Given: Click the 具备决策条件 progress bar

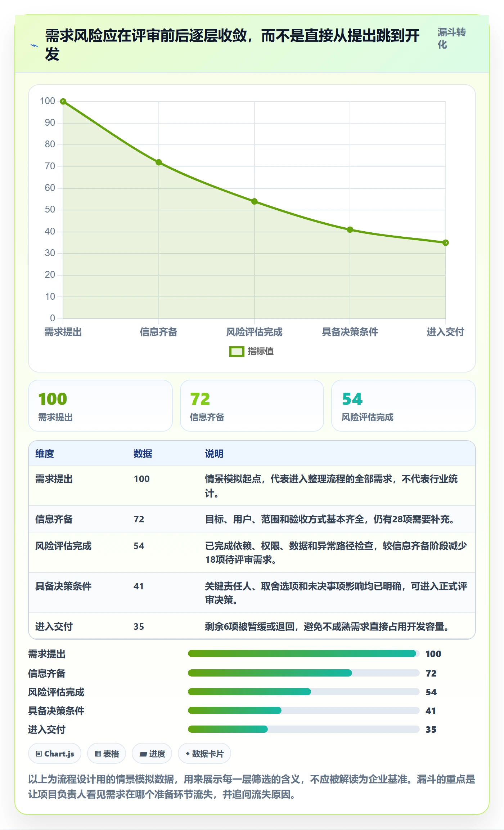Looking at the screenshot, I should point(304,710).
